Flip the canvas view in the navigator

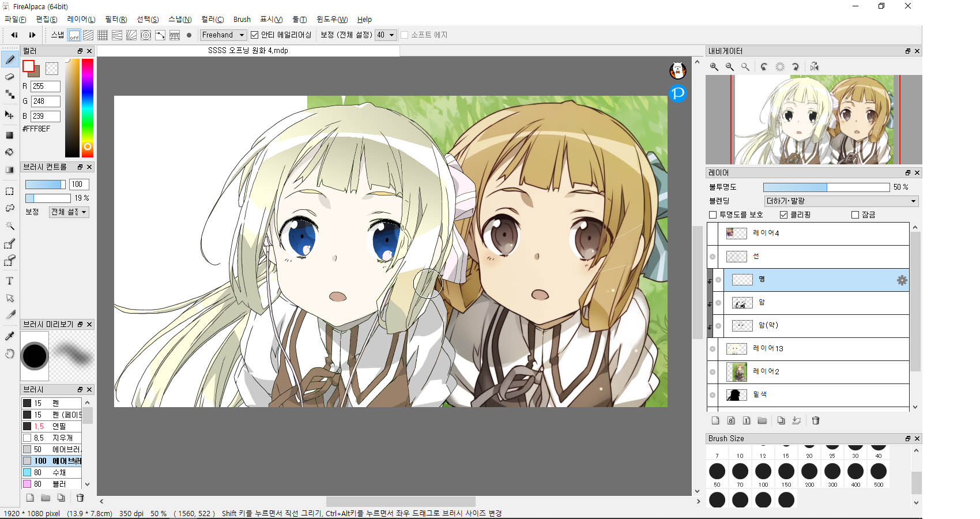click(814, 67)
